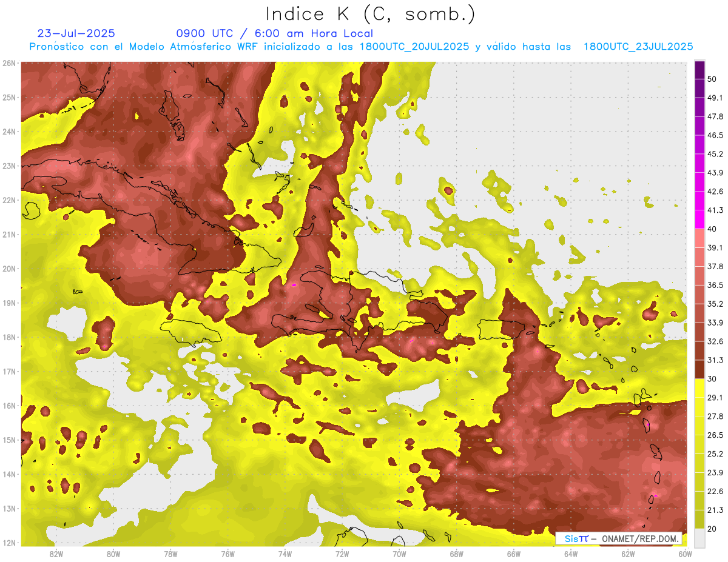The height and width of the screenshot is (562, 728).
Task: Click the '39.1' value on the color scale
Action: pyautogui.click(x=715, y=247)
